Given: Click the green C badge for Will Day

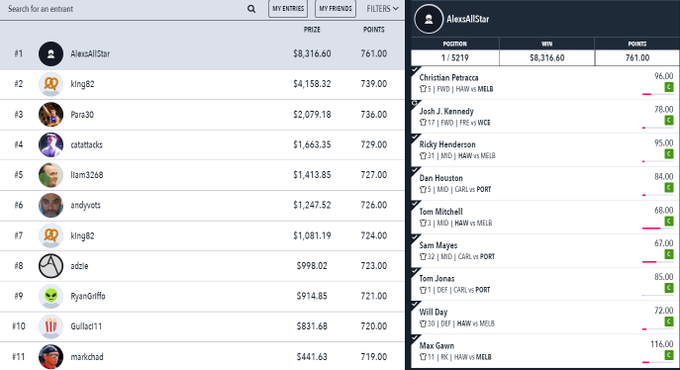Looking at the screenshot, I should [x=669, y=322].
